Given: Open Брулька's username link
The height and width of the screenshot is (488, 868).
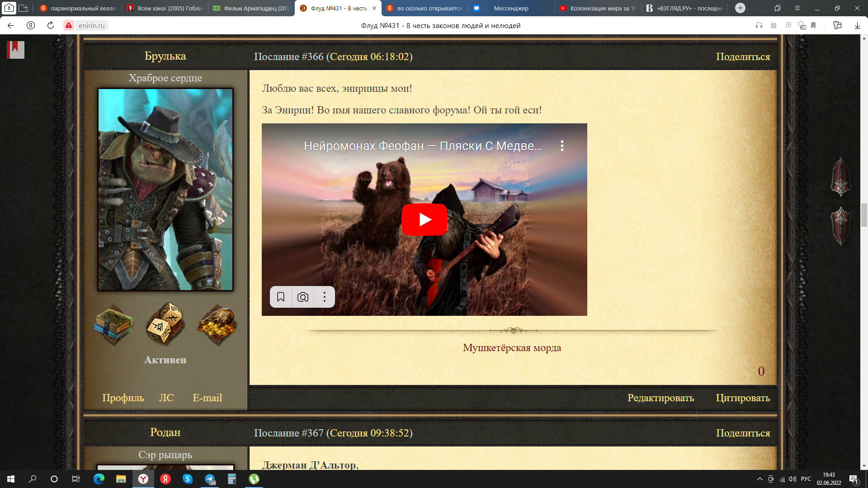Looking at the screenshot, I should coord(165,56).
